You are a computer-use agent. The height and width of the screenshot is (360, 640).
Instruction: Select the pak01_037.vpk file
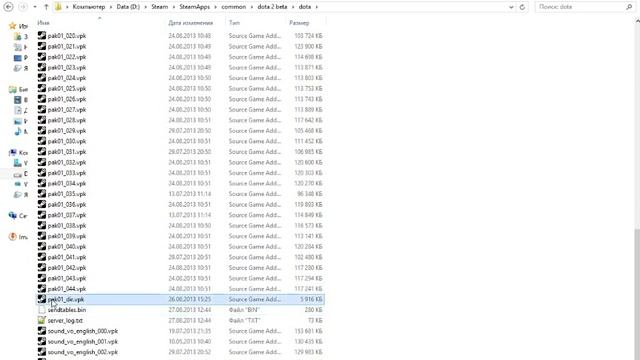[67, 215]
